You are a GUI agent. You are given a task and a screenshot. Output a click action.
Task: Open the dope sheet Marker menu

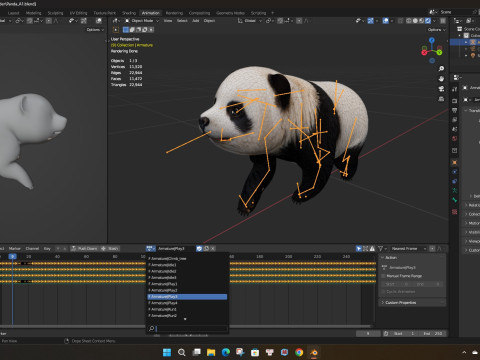tap(14, 248)
